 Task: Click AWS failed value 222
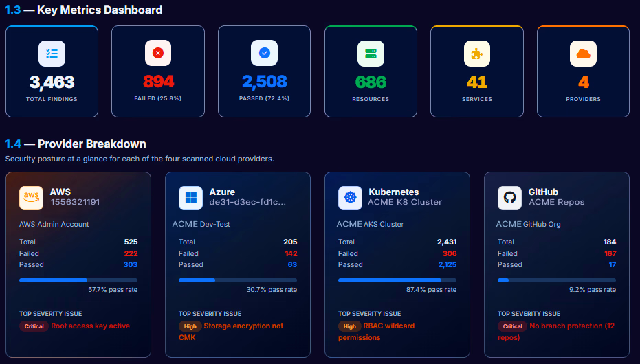click(131, 253)
